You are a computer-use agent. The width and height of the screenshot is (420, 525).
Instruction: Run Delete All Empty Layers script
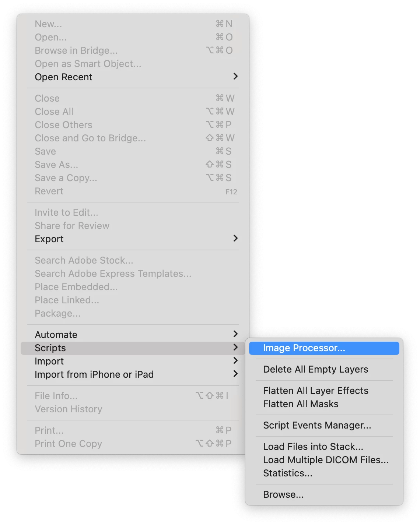(x=324, y=369)
